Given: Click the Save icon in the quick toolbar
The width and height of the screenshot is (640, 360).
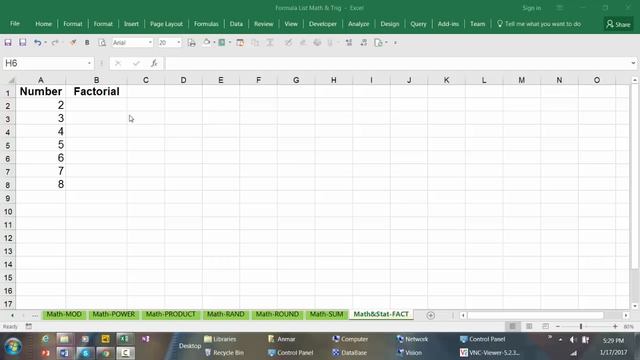Looking at the screenshot, I should click(8, 42).
